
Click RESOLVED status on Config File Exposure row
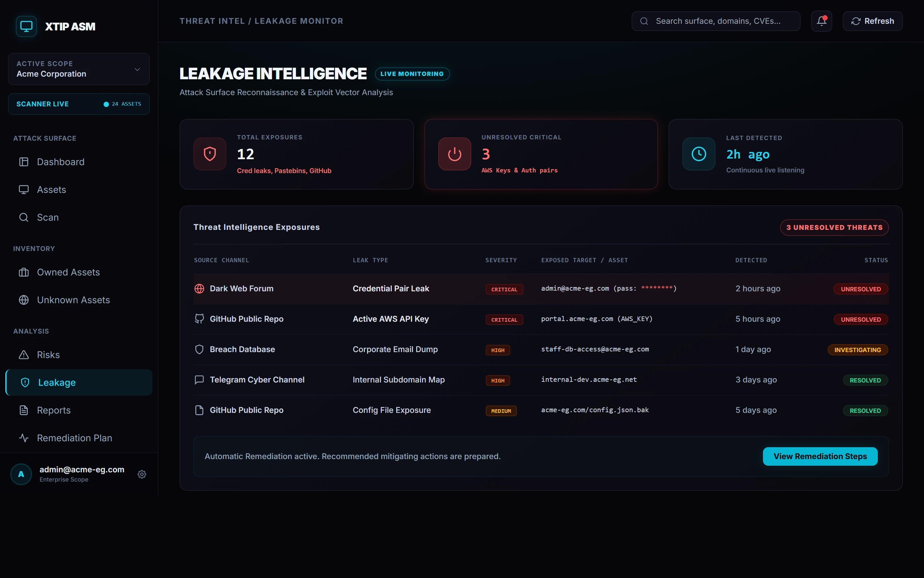click(x=865, y=411)
